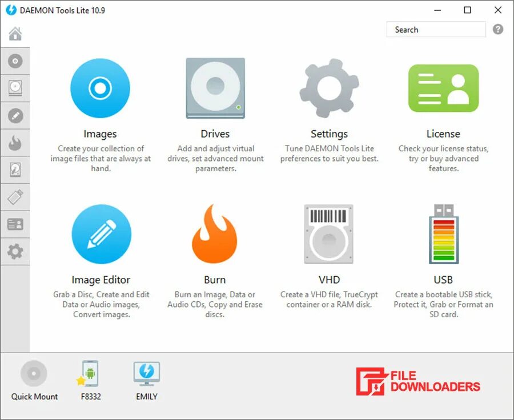The height and width of the screenshot is (420, 514).
Task: Click the EMILY device label
Action: [x=147, y=397]
